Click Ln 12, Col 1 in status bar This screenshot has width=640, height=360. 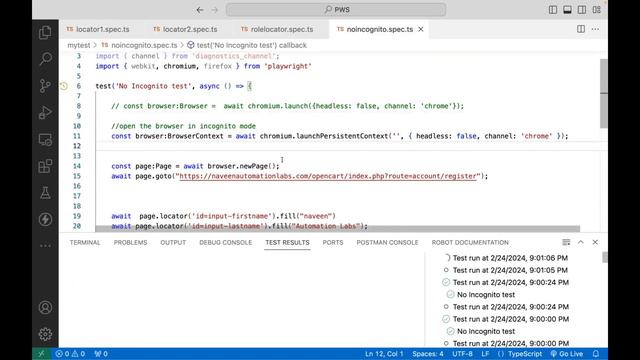384,354
